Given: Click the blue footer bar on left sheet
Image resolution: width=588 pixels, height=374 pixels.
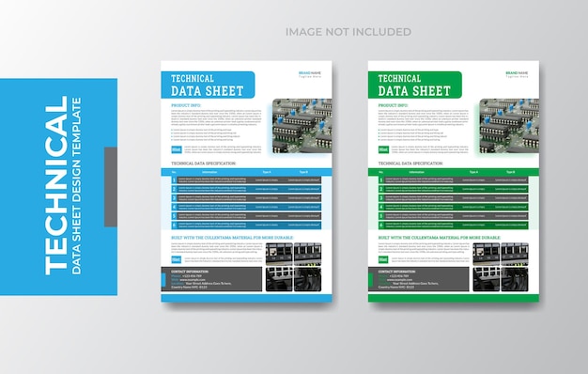Looking at the screenshot, I should click(x=246, y=298).
